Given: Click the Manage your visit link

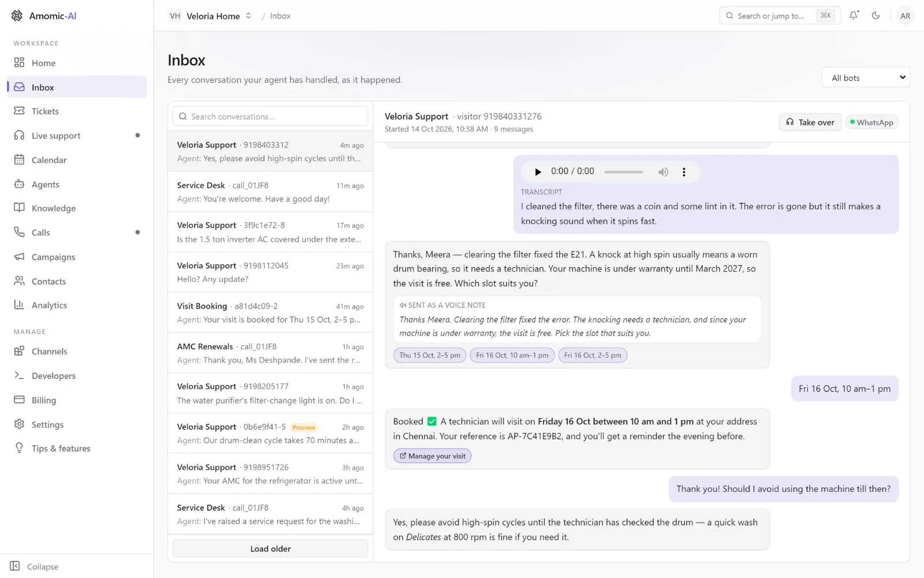Looking at the screenshot, I should point(433,456).
